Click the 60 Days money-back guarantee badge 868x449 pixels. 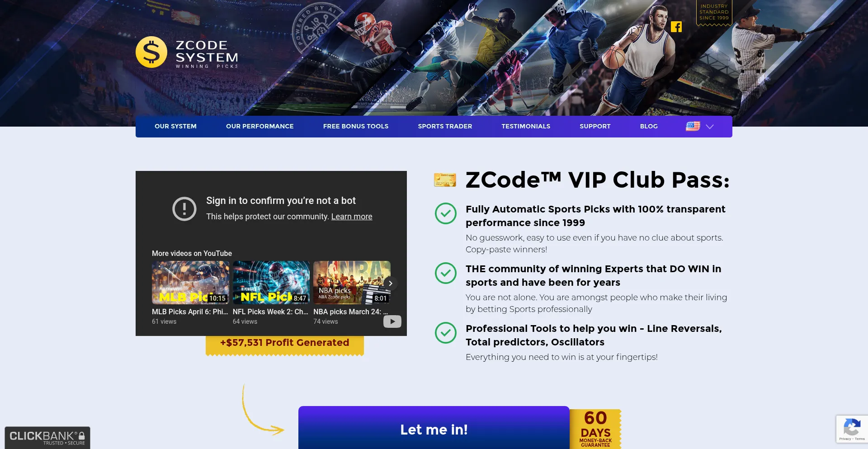pyautogui.click(x=595, y=429)
